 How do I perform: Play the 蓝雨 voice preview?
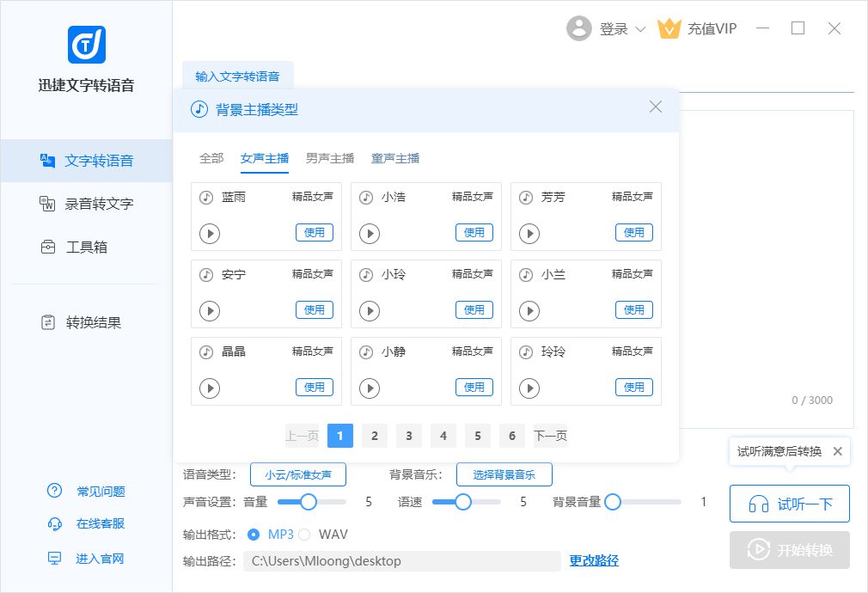[210, 234]
